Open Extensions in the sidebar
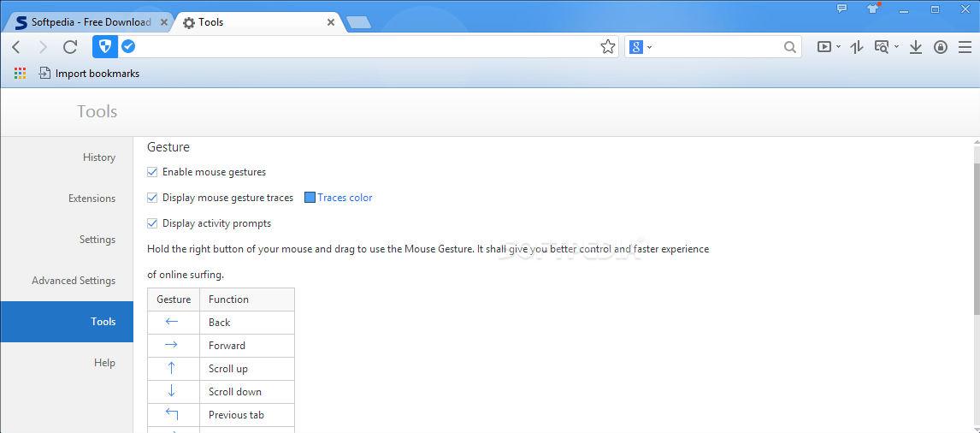980x433 pixels. 67,199
